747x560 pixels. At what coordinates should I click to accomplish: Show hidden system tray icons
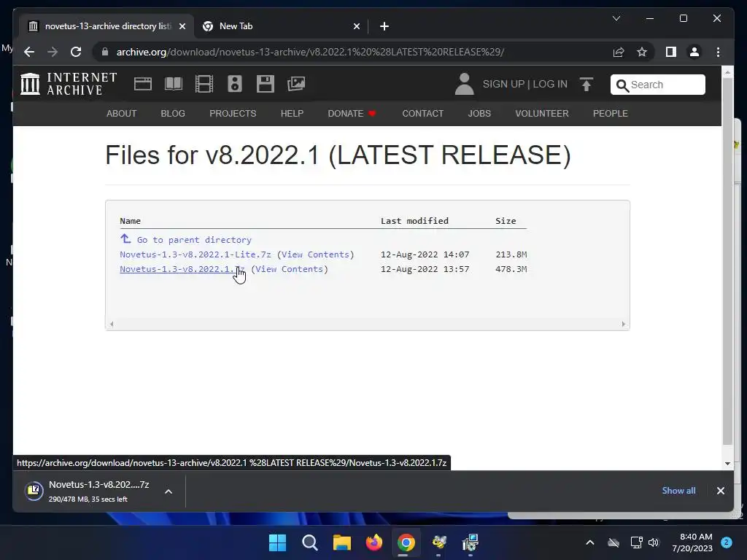coord(589,542)
